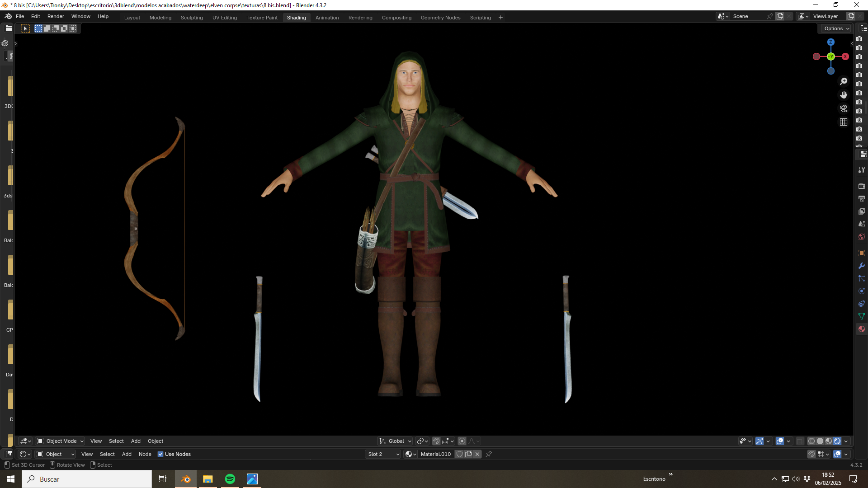Viewport: 868px width, 488px height.
Task: Click the Options button in viewport
Action: [x=836, y=28]
